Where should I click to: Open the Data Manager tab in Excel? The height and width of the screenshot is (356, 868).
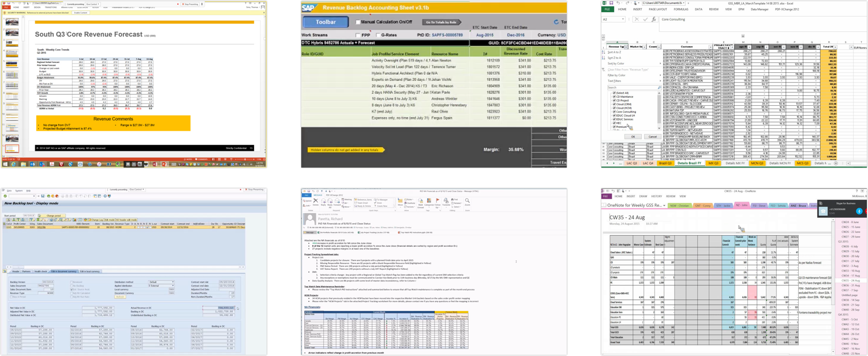coord(759,10)
